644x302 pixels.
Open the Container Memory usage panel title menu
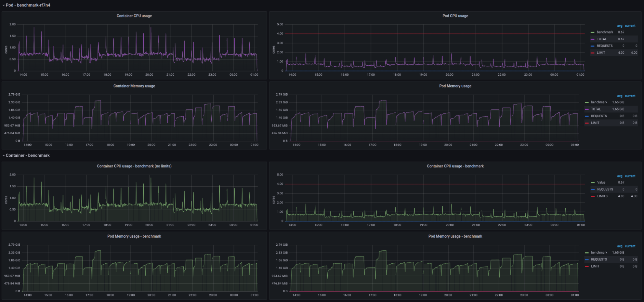point(134,86)
